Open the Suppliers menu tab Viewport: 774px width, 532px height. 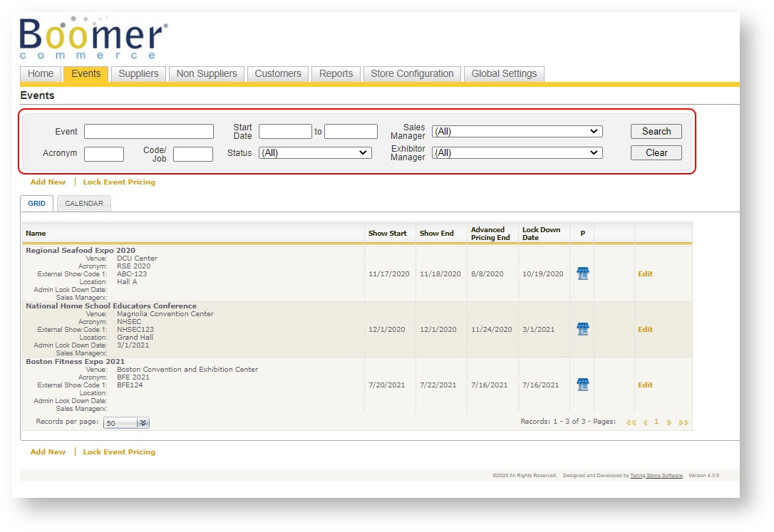(138, 74)
